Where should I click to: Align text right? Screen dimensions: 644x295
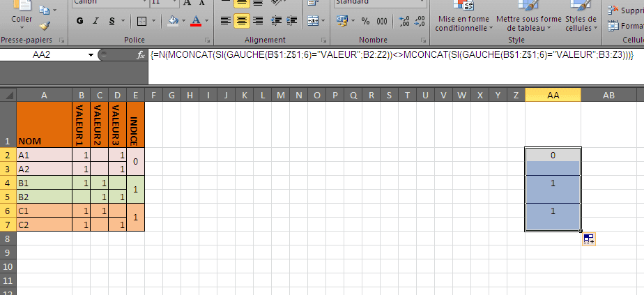click(x=257, y=20)
